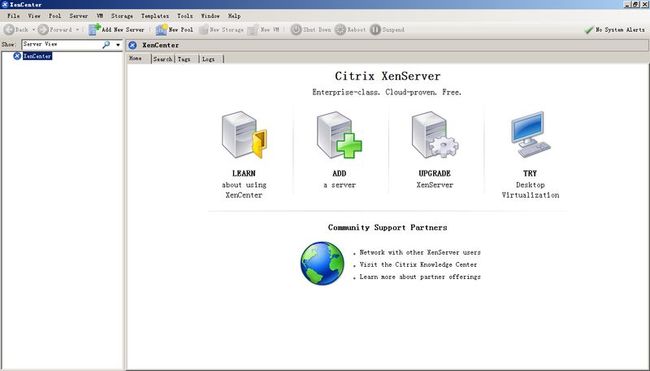
Task: Switch to the Search tab
Action: coord(163,59)
